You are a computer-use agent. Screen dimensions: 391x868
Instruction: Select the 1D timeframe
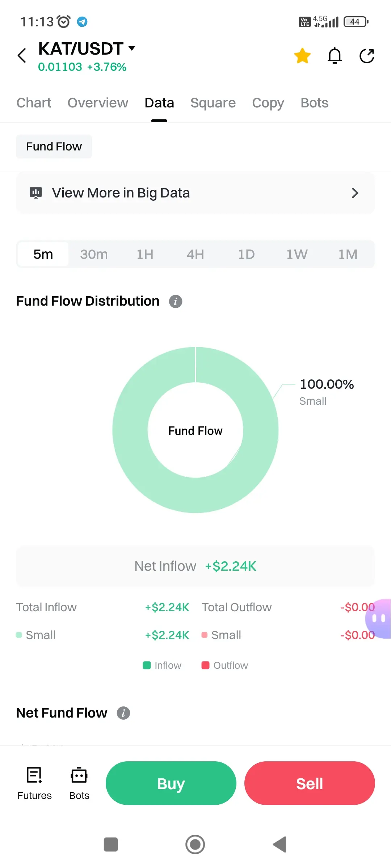pyautogui.click(x=246, y=254)
